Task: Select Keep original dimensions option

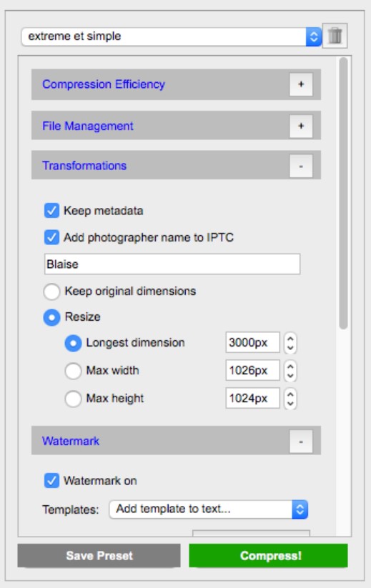Action: pyautogui.click(x=51, y=291)
